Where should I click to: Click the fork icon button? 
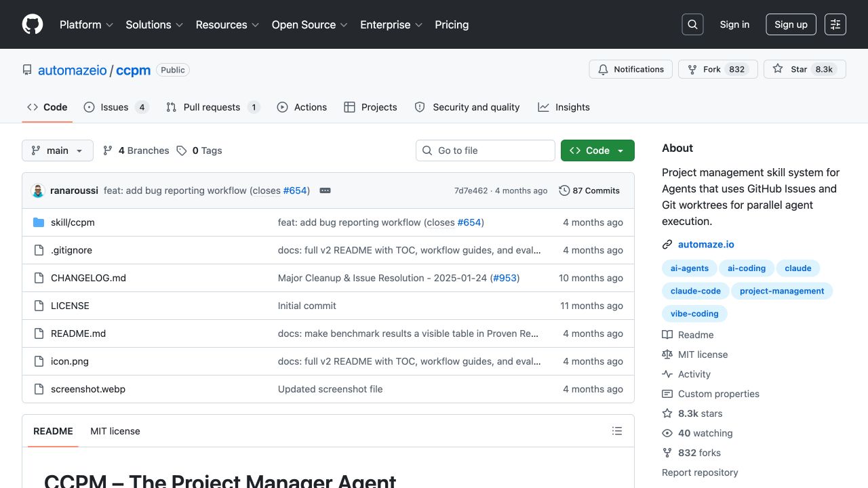click(x=692, y=69)
